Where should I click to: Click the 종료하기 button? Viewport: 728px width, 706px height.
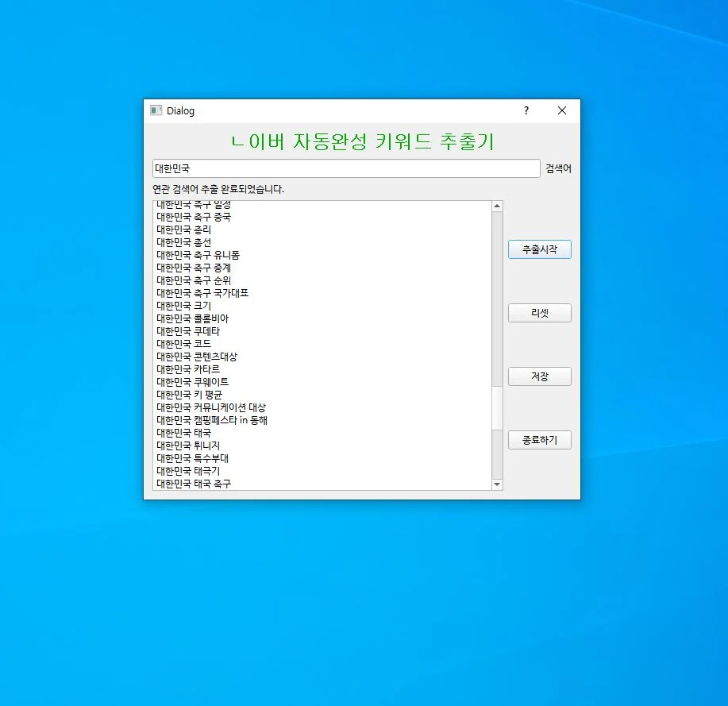tap(540, 440)
